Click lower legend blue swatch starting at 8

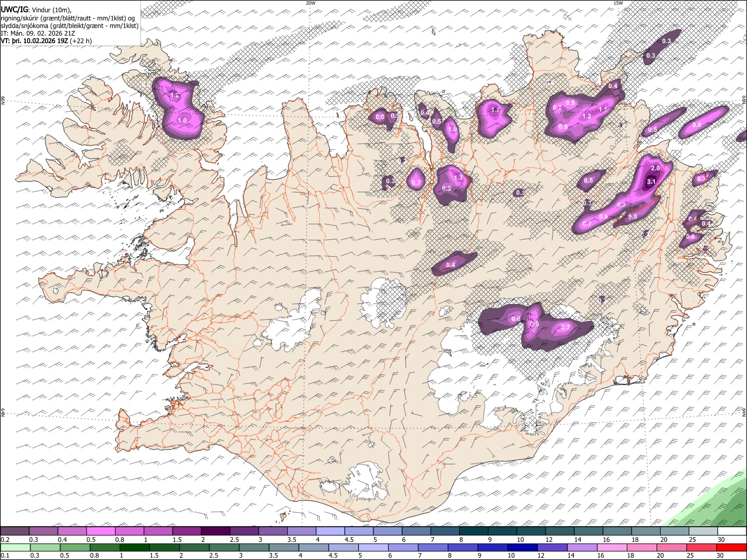pos(462,547)
